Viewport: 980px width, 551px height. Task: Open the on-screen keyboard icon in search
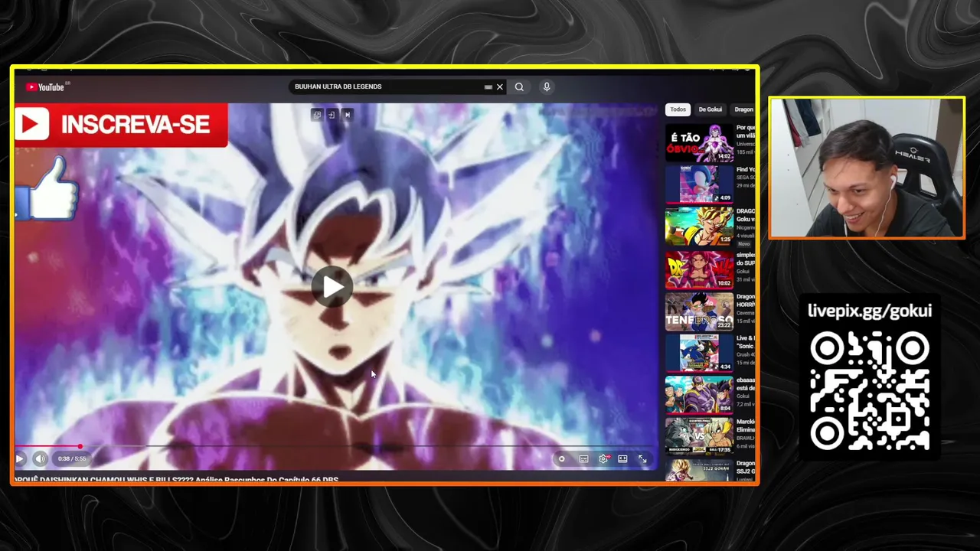point(488,87)
